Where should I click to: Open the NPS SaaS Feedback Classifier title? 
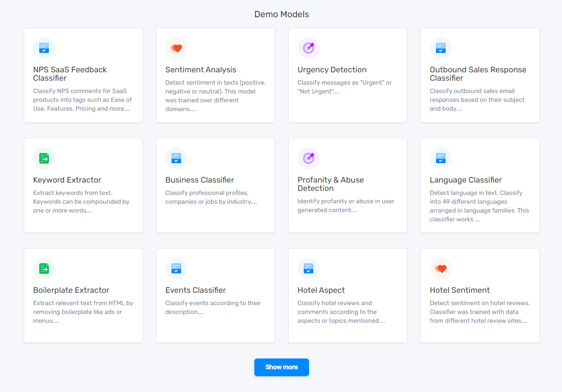pos(70,74)
